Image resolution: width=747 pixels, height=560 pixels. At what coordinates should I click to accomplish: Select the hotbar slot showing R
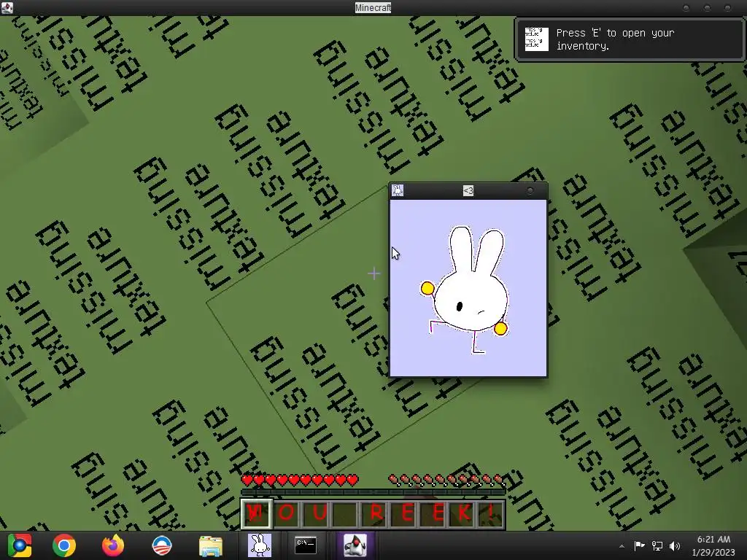click(373, 513)
